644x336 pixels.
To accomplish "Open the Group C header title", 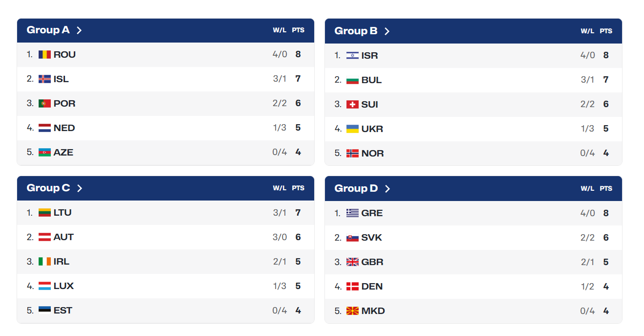I will tap(48, 188).
